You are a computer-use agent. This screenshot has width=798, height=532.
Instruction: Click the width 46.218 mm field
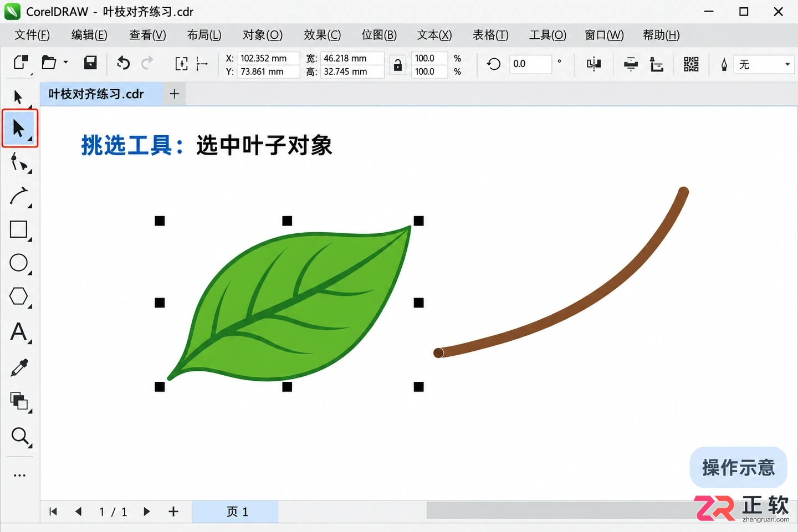352,58
